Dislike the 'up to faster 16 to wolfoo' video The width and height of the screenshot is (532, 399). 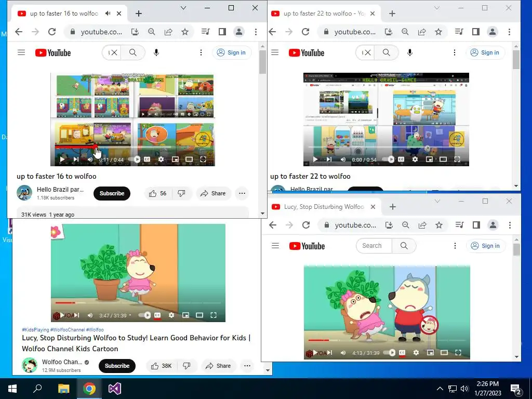coord(181,193)
